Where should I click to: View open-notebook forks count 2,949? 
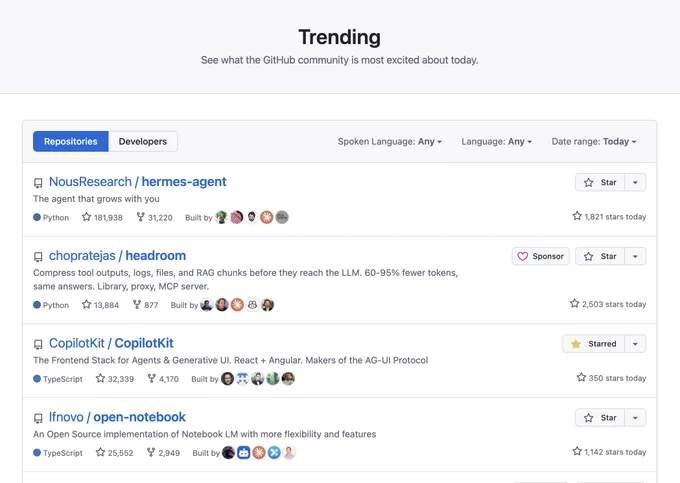click(x=163, y=452)
